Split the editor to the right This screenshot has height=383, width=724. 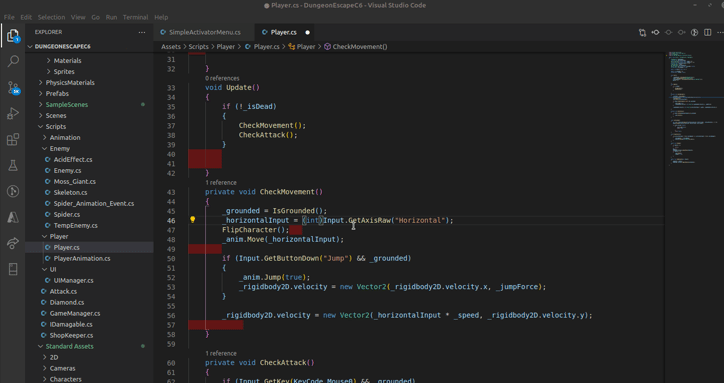click(x=707, y=32)
